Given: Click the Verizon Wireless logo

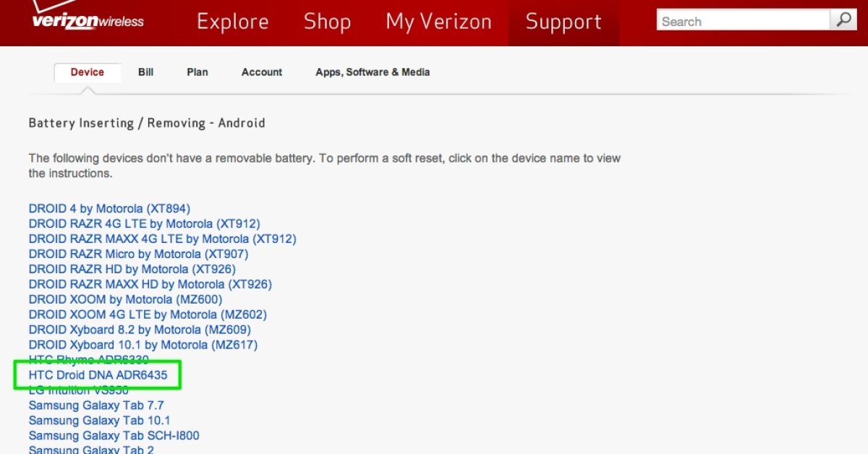Looking at the screenshot, I should tap(88, 19).
